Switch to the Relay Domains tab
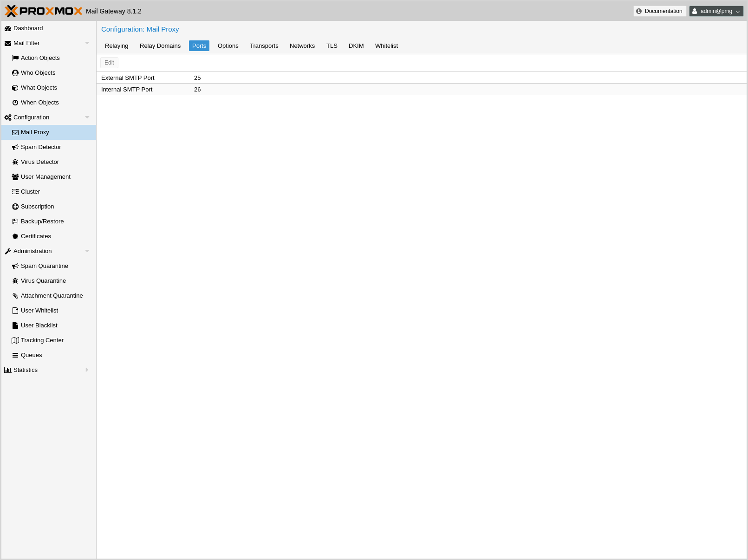Screen dimensions: 748x560 coord(160,46)
